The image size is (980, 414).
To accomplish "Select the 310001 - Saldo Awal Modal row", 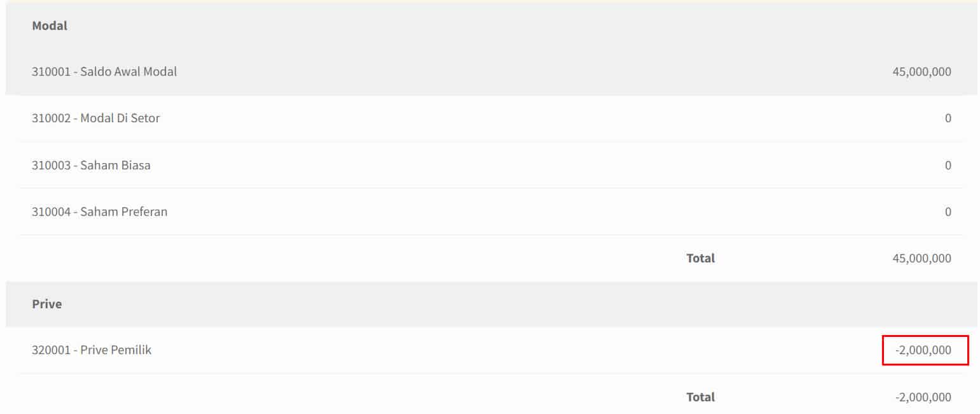I will coord(491,72).
